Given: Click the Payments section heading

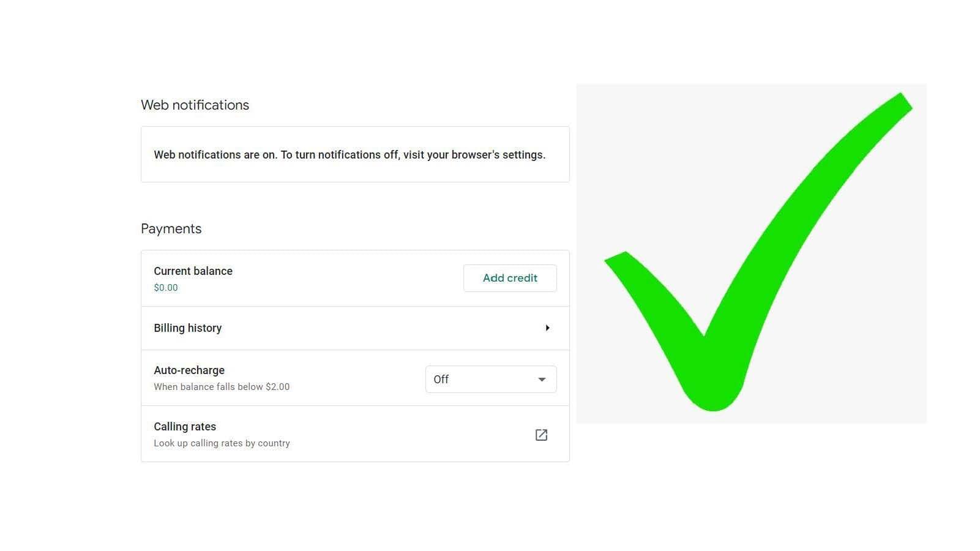Looking at the screenshot, I should tap(171, 229).
